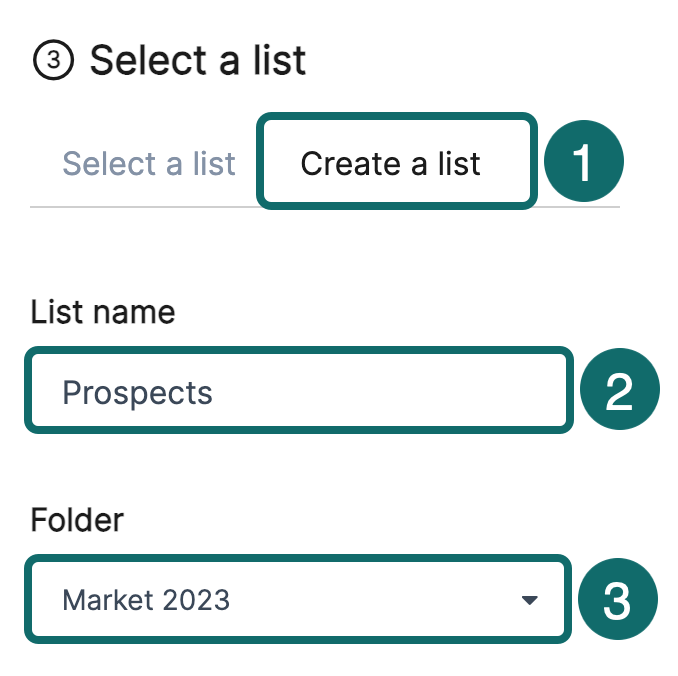Click the teal badge numbered 2
Screen dimensions: 678x676
click(x=619, y=391)
